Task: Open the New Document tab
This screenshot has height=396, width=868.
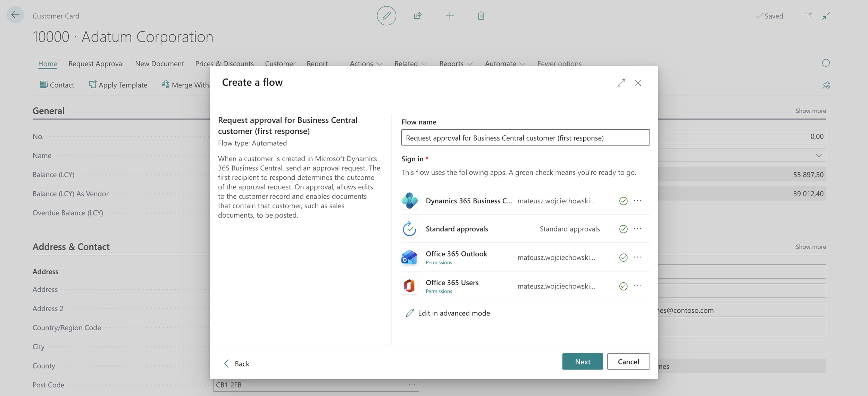Action: [160, 64]
